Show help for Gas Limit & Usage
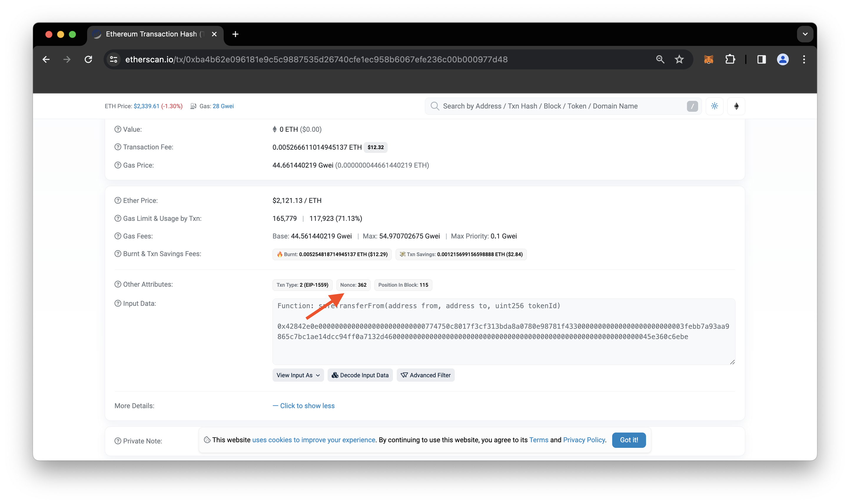850x504 pixels. click(118, 218)
